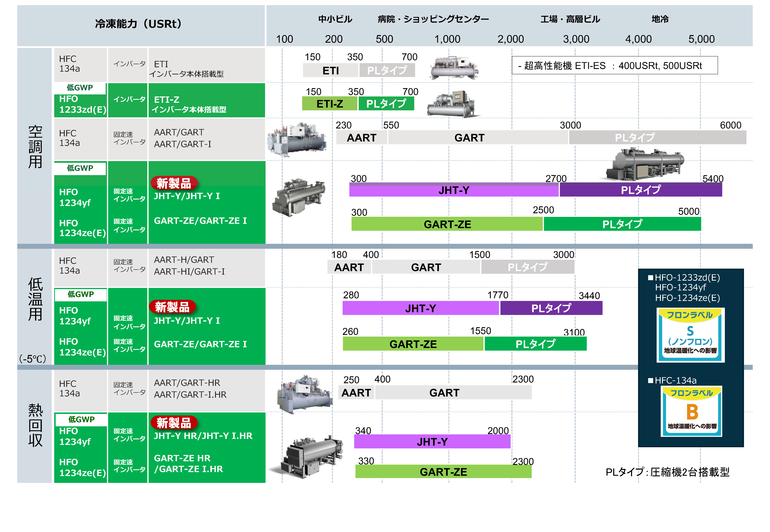Viewport: 770px width, 532px height.
Task: Click the GART bar spanning 550 to 3000
Action: coord(478,137)
